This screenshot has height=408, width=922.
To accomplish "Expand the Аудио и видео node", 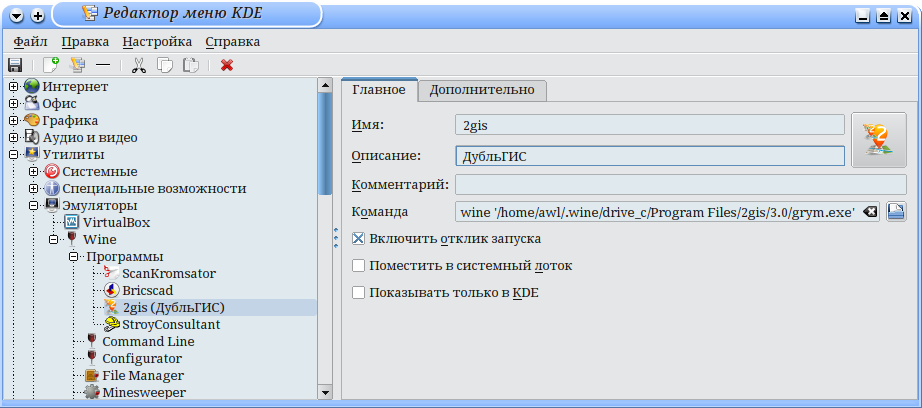I will 14,138.
